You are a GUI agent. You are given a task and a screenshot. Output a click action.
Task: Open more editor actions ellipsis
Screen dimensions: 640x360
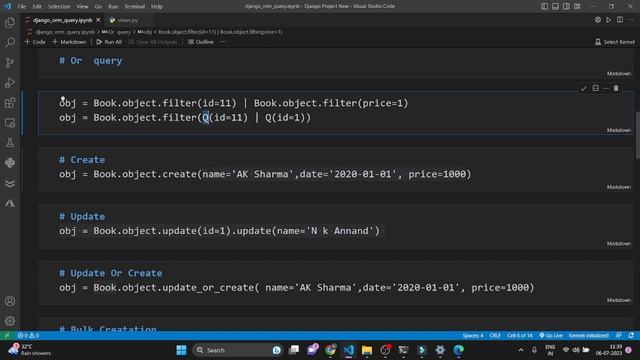pos(631,20)
